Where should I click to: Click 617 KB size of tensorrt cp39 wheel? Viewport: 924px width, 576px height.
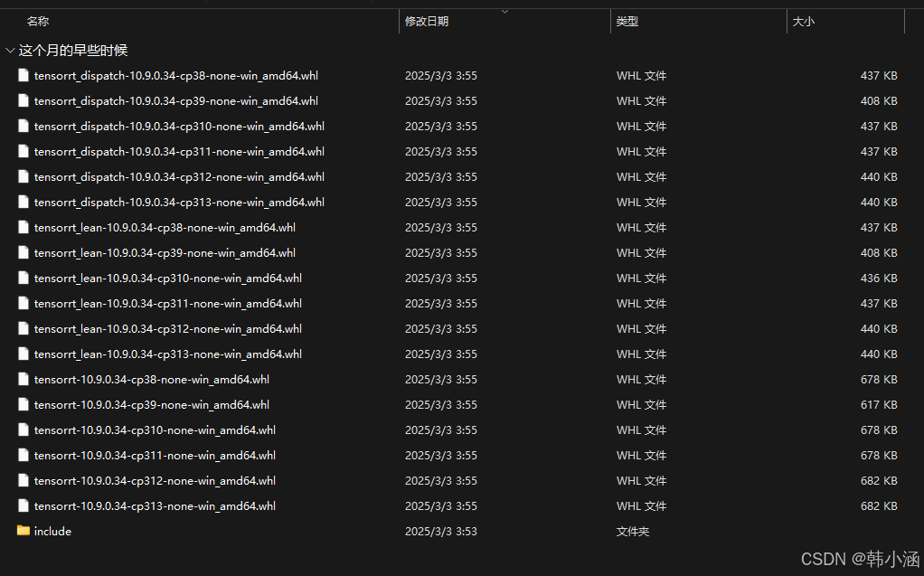point(879,405)
